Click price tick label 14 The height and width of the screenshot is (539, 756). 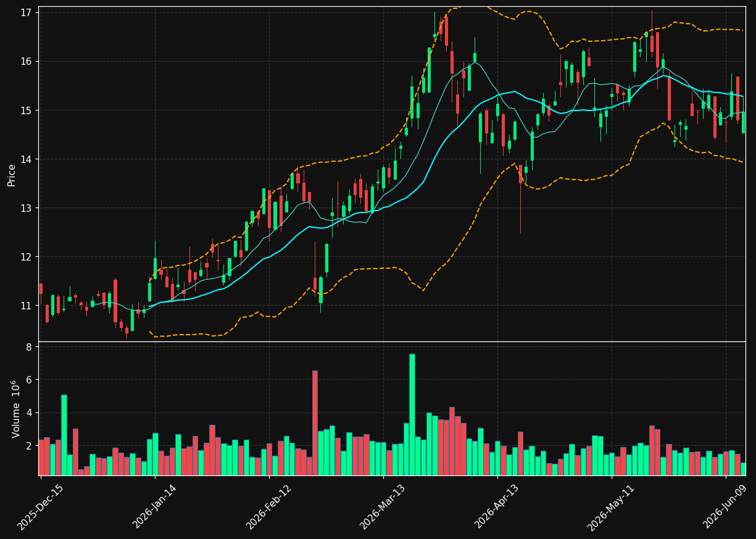click(x=27, y=159)
